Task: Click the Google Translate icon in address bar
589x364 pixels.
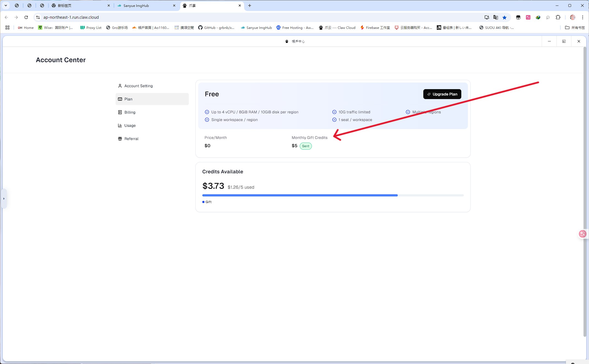Action: pyautogui.click(x=495, y=17)
